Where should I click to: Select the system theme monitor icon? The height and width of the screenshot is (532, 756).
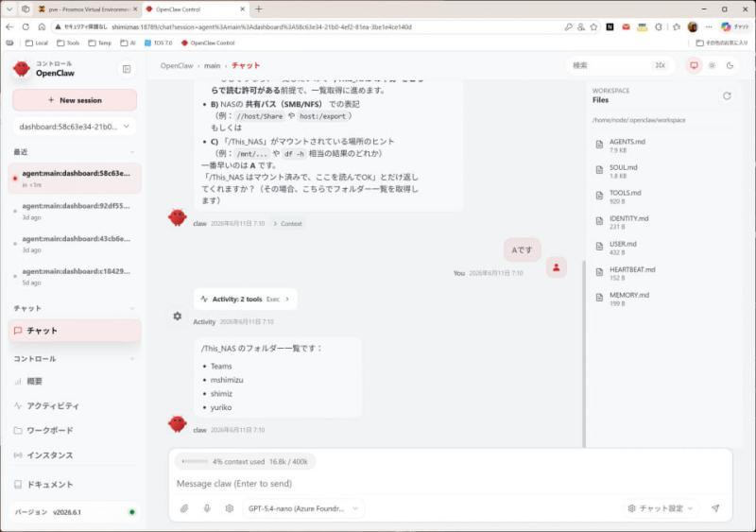[694, 65]
